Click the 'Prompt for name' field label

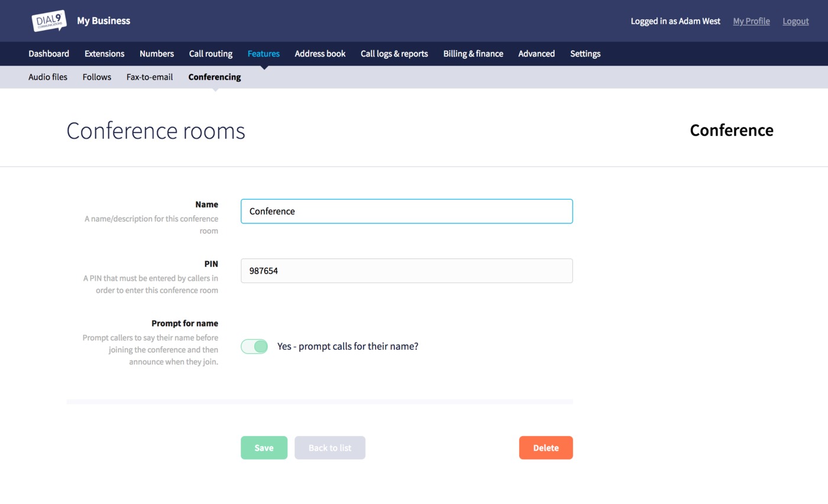(185, 323)
